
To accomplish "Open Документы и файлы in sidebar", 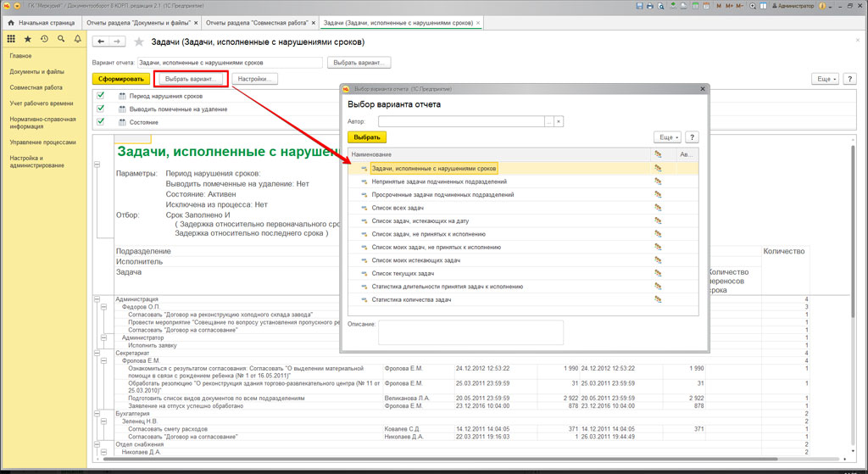I will [x=36, y=72].
